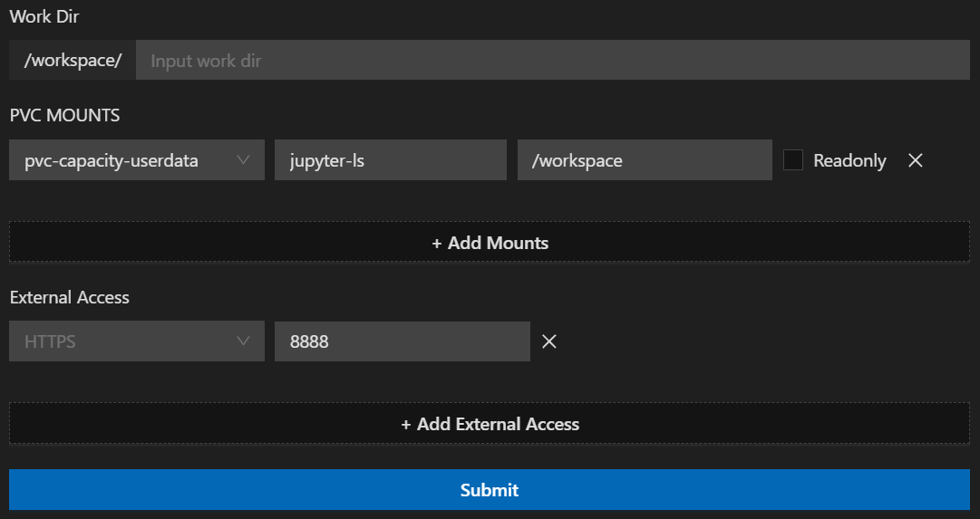Click the /workspace mount path field
The width and height of the screenshot is (980, 519).
[644, 160]
